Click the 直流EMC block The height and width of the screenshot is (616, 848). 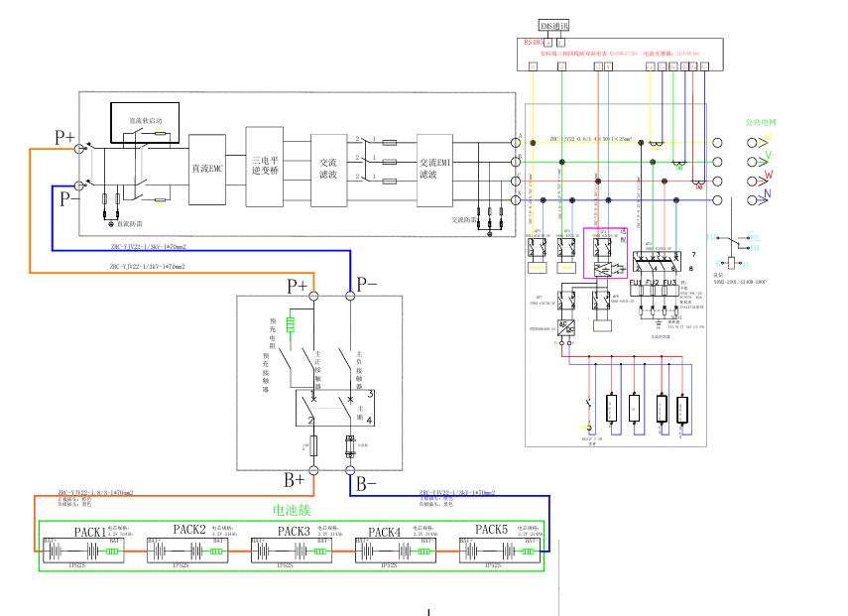coord(207,170)
